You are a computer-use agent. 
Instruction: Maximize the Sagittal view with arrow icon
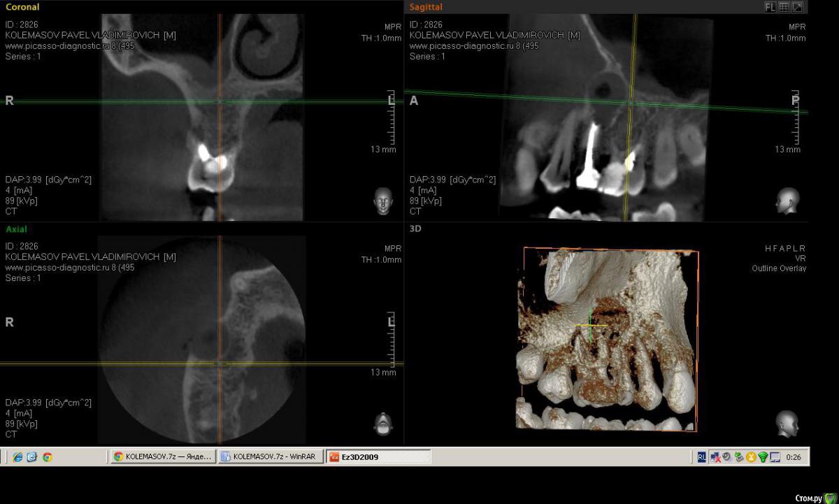point(797,7)
